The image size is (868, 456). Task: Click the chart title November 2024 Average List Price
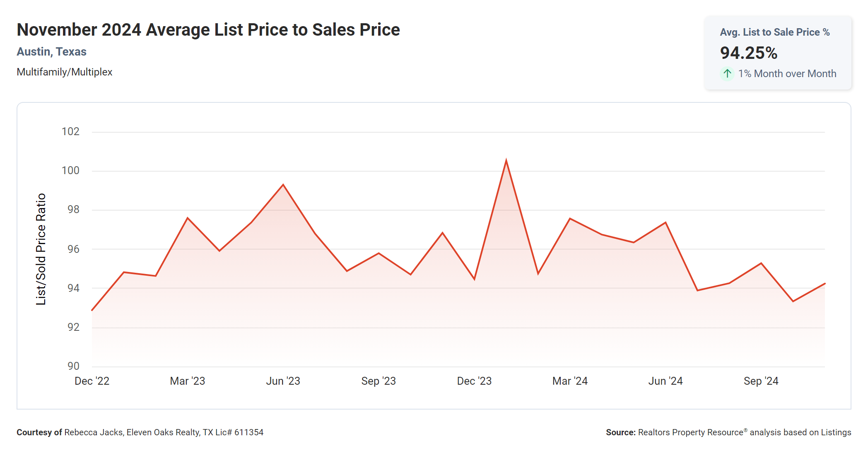(208, 30)
